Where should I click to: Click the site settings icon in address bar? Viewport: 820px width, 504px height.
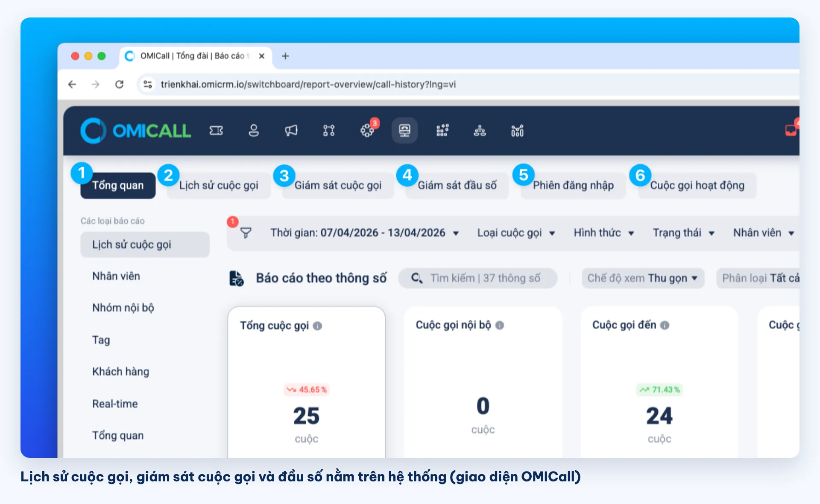point(148,84)
